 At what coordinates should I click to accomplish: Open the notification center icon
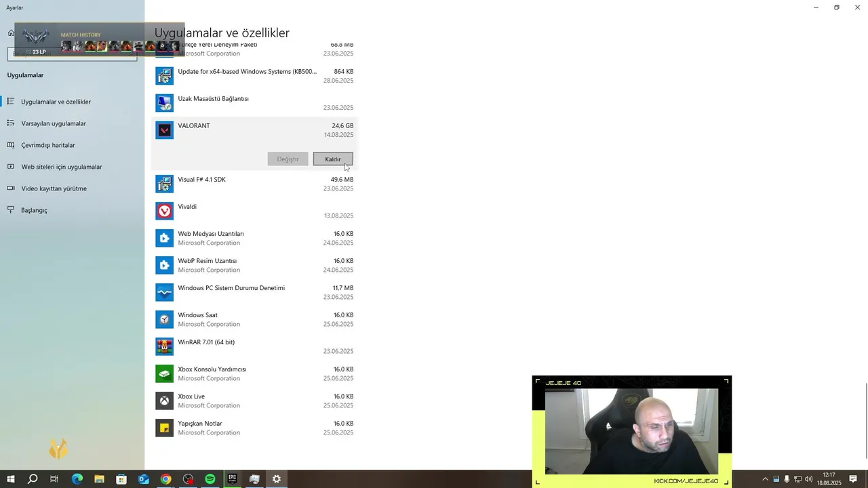tap(853, 479)
